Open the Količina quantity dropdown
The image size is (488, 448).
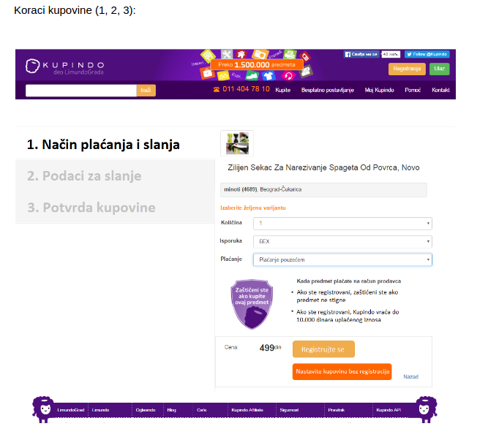click(342, 223)
